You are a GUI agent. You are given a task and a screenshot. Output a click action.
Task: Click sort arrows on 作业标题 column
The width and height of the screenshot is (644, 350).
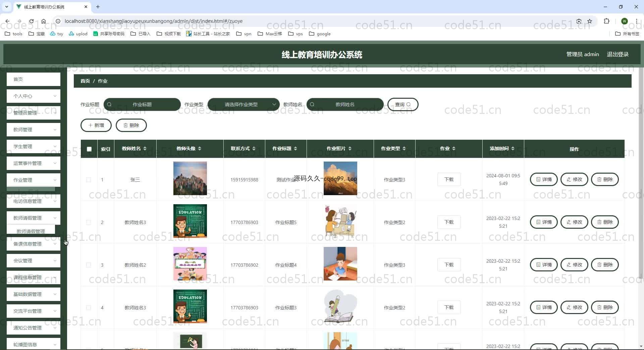[x=296, y=148]
